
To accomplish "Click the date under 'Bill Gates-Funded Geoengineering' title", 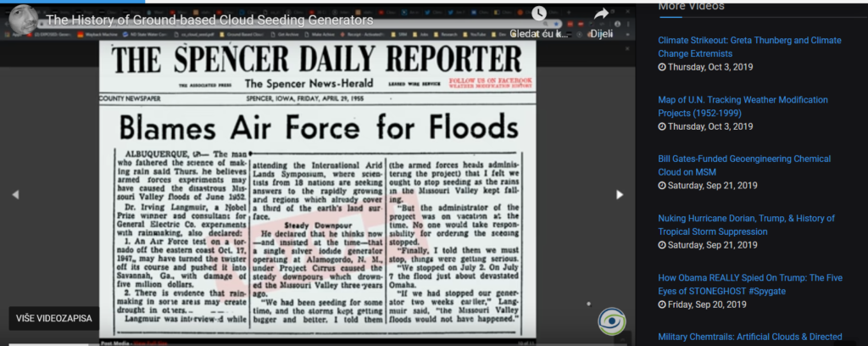I will (x=708, y=186).
